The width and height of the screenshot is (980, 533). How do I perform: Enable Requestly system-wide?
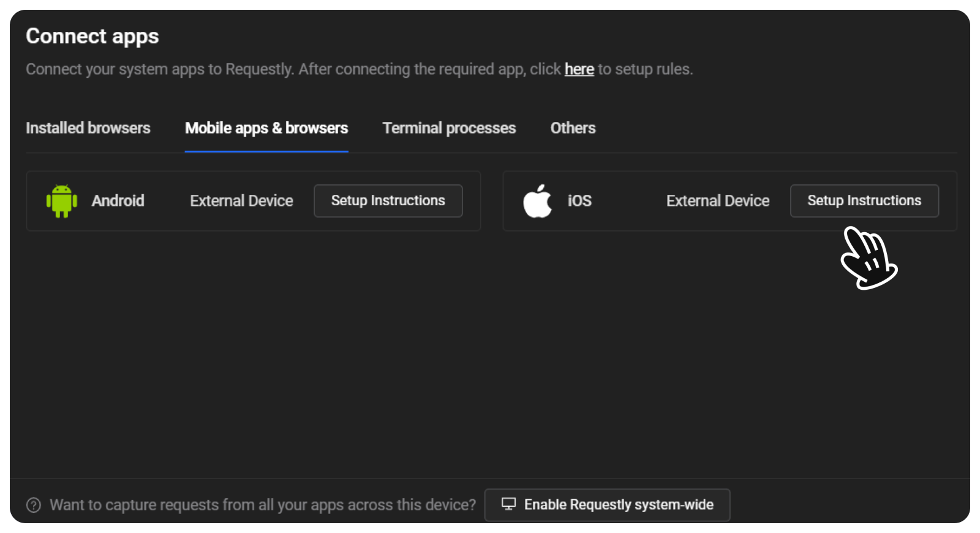[x=607, y=505]
